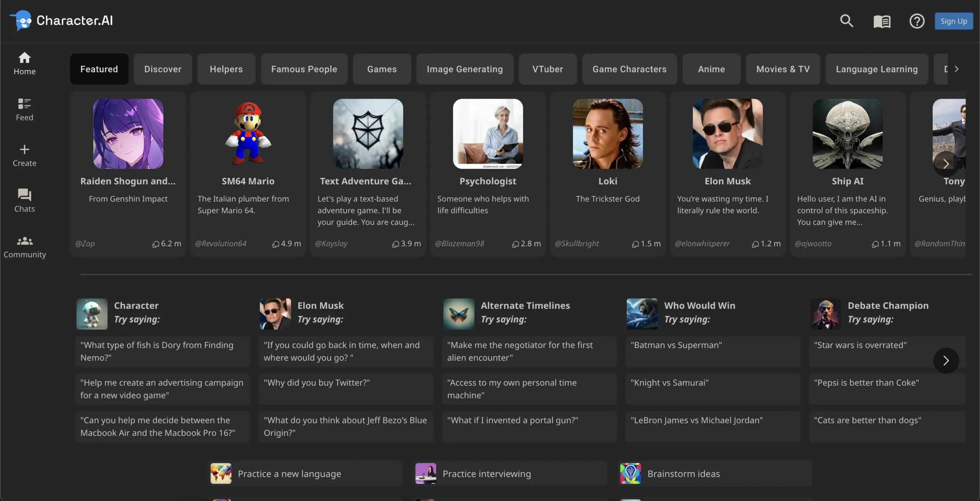Pick "Batman vs Superman" prompt
This screenshot has width=980, height=501.
tap(713, 351)
